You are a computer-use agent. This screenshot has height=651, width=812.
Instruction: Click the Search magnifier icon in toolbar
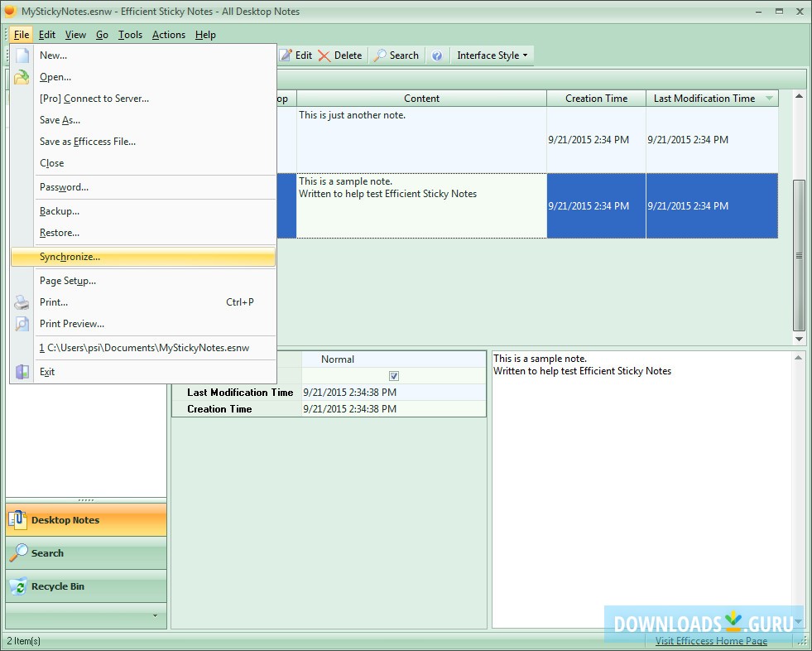pyautogui.click(x=380, y=55)
